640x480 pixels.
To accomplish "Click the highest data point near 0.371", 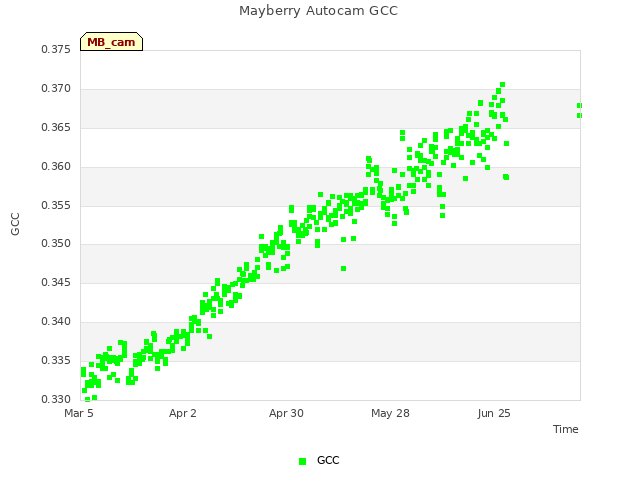I will (x=502, y=84).
